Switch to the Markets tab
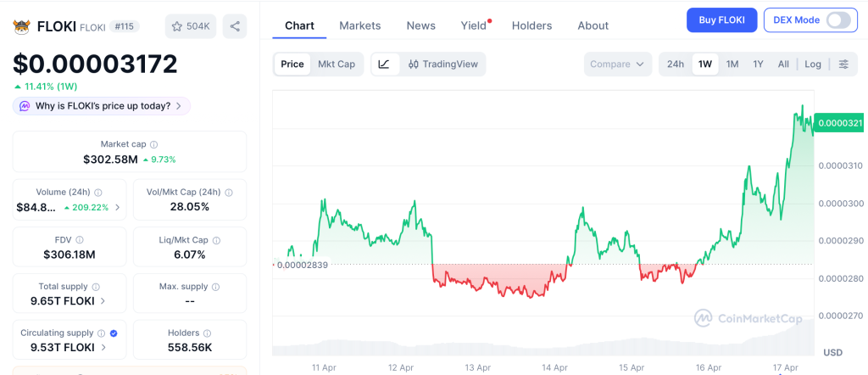This screenshot has width=868, height=375. (x=359, y=25)
